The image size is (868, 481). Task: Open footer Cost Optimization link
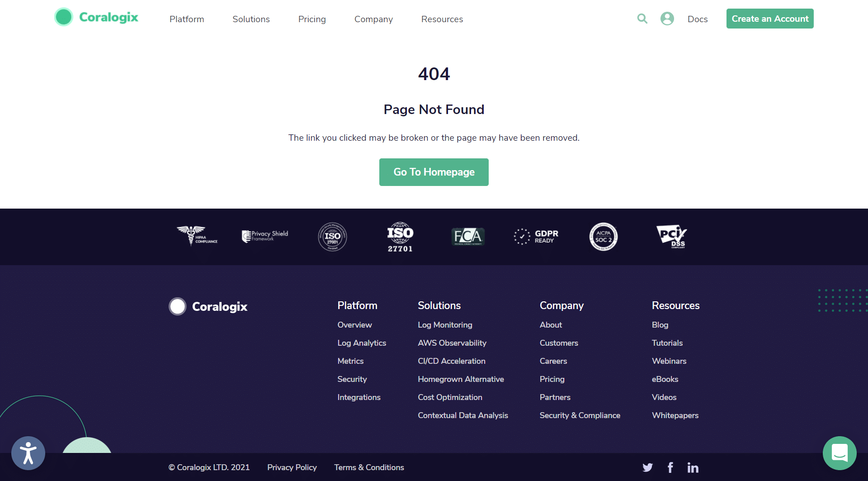point(450,397)
